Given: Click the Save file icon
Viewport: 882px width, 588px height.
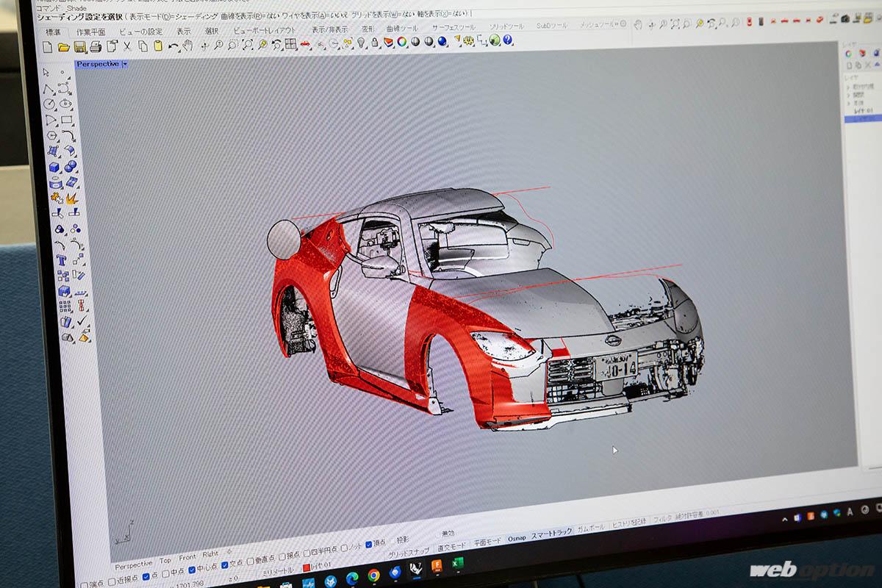Looking at the screenshot, I should pos(79,47).
